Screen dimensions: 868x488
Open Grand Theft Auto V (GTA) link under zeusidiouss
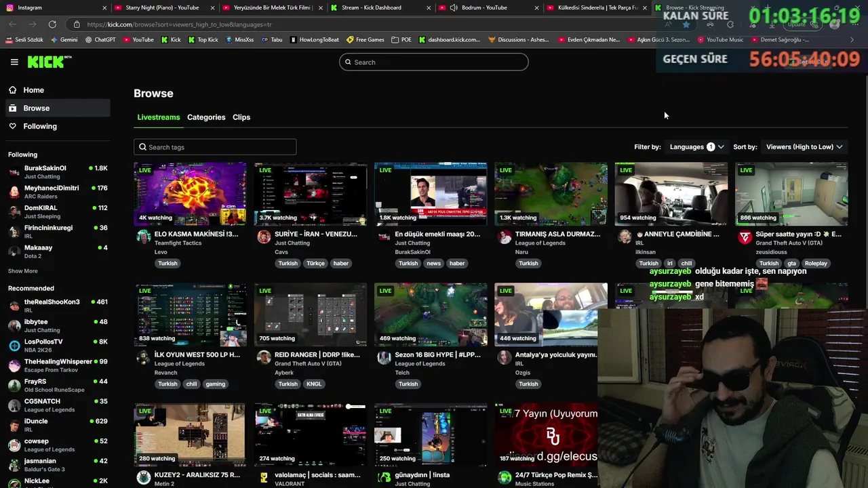coord(789,243)
